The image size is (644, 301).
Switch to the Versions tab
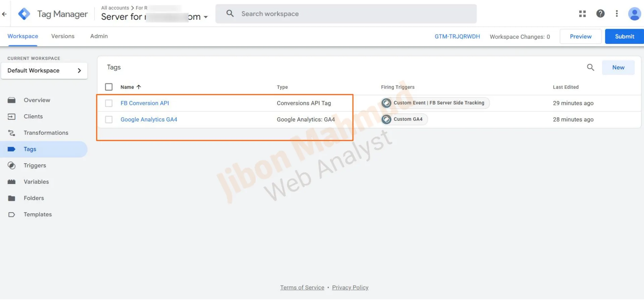point(63,36)
